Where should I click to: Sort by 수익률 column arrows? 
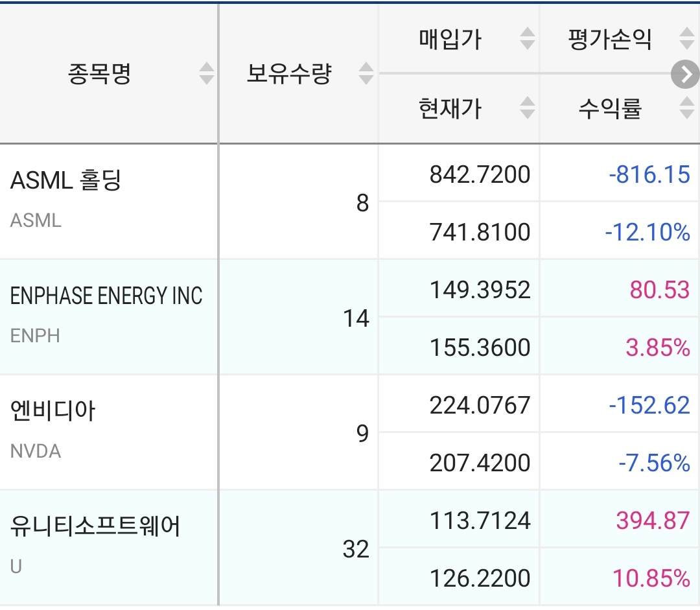click(686, 108)
